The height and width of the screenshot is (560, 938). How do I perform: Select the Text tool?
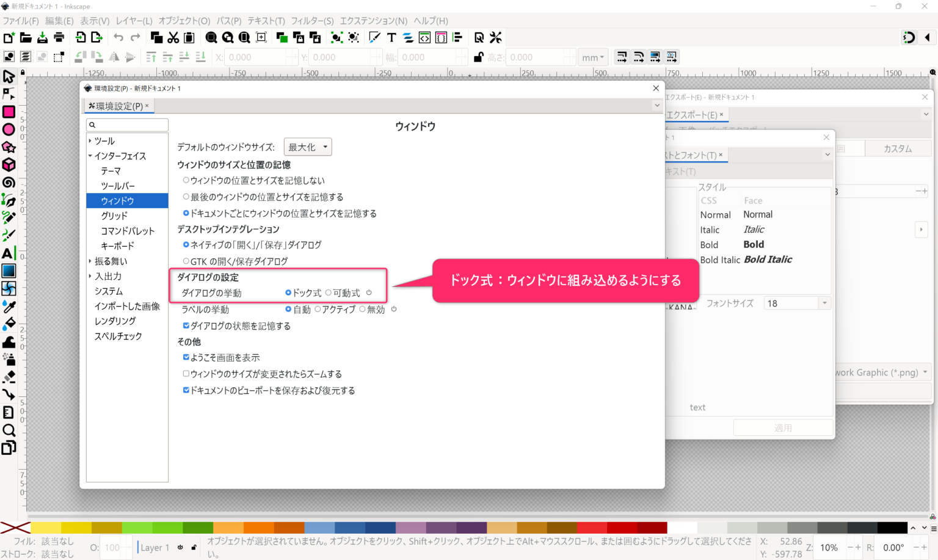[x=9, y=253]
